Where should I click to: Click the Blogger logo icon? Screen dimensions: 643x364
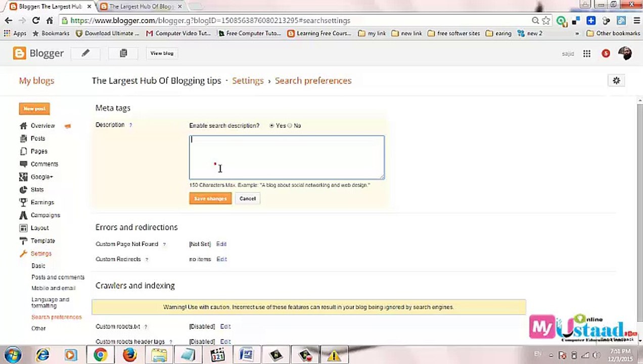click(19, 53)
